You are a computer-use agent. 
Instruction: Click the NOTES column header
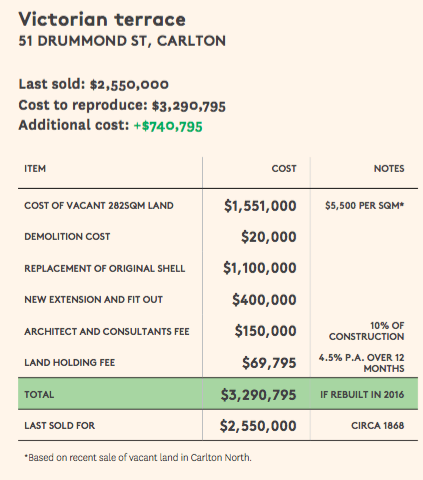coord(389,169)
